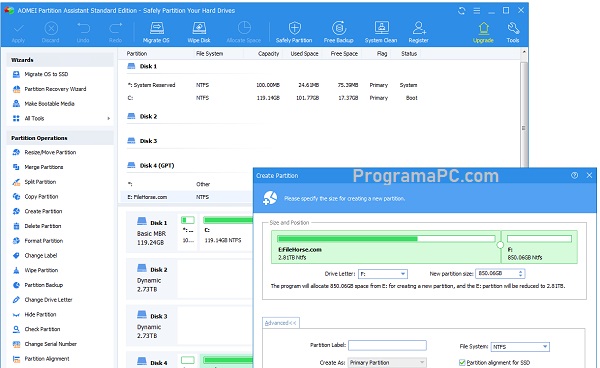Expand the All Tools submenu
Image resolution: width=600 pixels, height=368 pixels.
click(109, 119)
